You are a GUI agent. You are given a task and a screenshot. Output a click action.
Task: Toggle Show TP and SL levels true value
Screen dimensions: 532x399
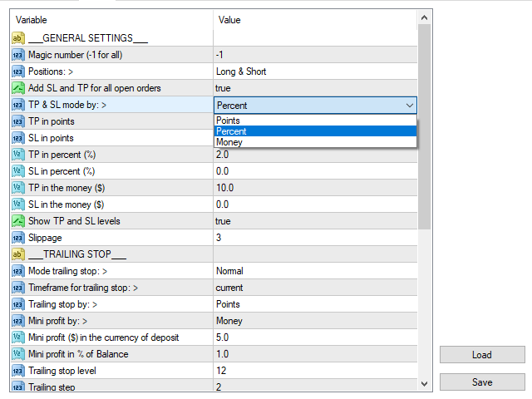click(315, 221)
